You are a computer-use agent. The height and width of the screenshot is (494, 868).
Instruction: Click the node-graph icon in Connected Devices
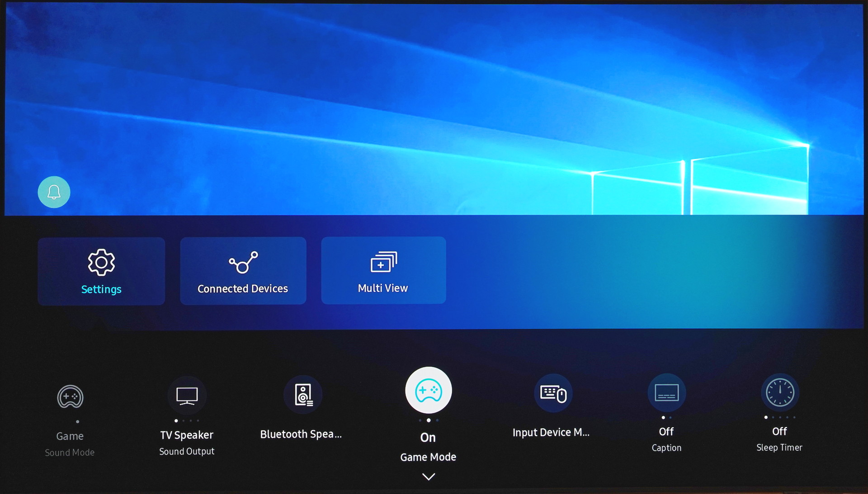243,263
